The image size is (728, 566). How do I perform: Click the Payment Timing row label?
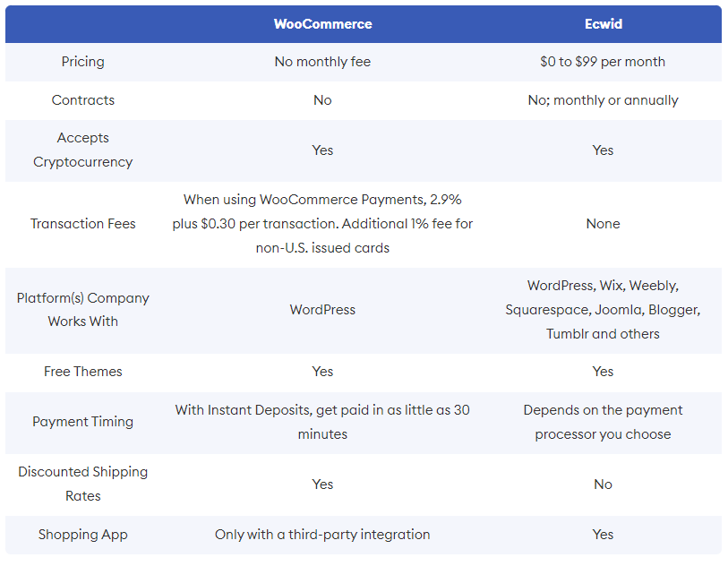pos(83,422)
